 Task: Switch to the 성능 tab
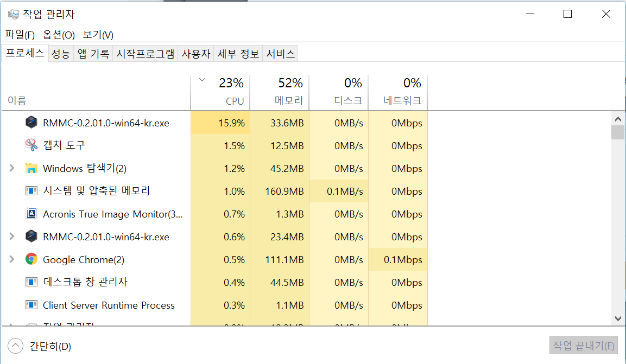(x=60, y=54)
